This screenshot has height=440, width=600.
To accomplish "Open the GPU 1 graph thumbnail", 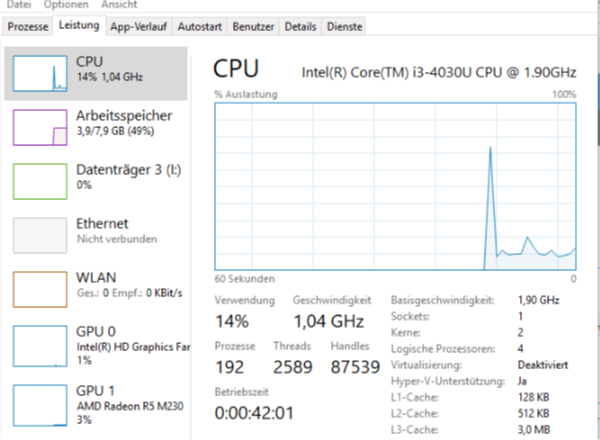I will click(x=40, y=406).
